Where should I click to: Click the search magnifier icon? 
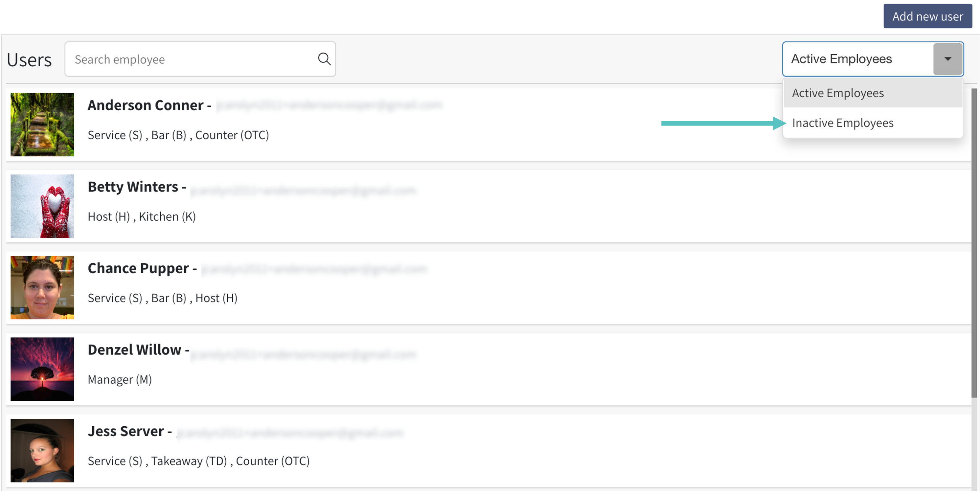tap(324, 59)
